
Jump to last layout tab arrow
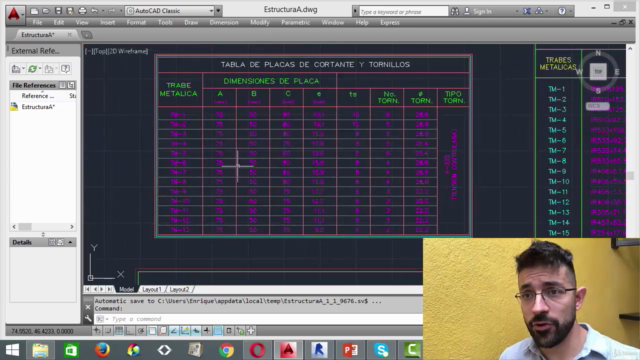point(109,289)
